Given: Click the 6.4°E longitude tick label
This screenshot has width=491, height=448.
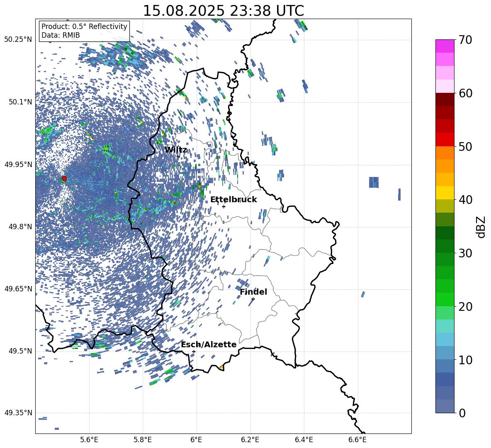Looking at the screenshot, I should [x=304, y=440].
